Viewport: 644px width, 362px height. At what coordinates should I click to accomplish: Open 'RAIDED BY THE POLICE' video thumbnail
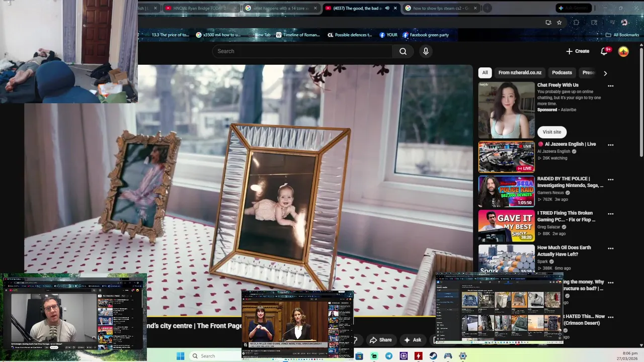(506, 191)
